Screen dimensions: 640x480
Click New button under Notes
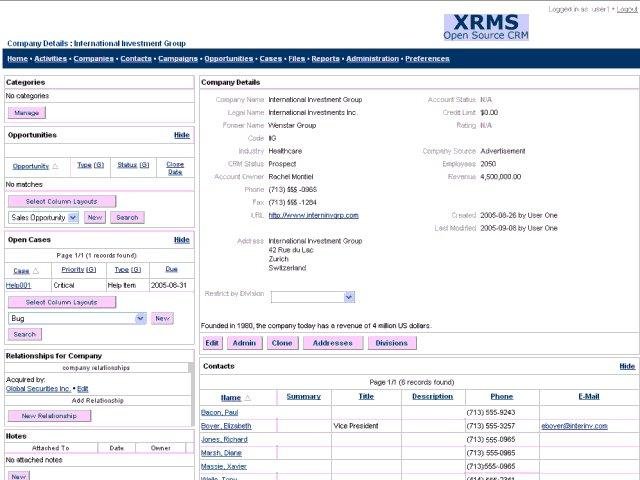(19, 476)
